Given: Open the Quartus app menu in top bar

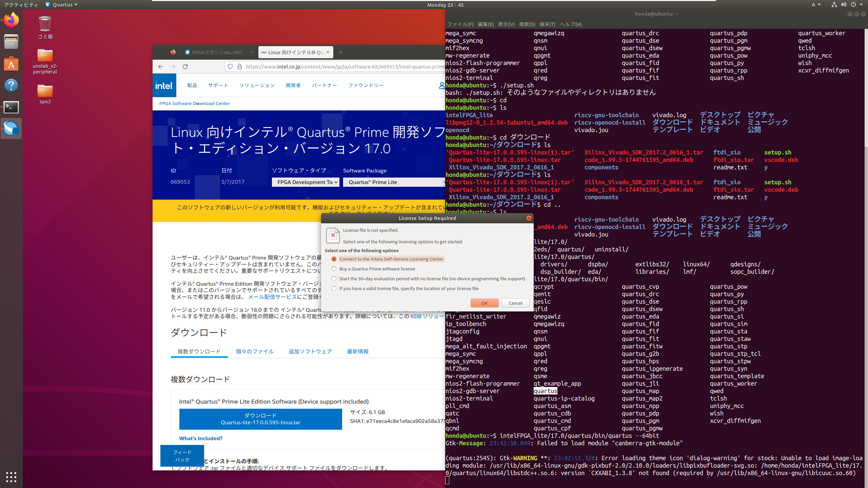Looking at the screenshot, I should point(62,5).
